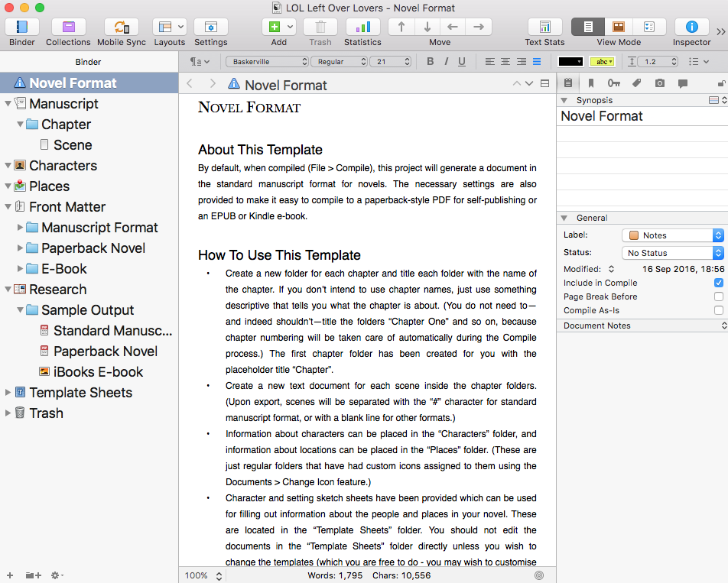Image resolution: width=728 pixels, height=583 pixels.
Task: Open the paragraph style preset dropdown
Action: point(200,62)
